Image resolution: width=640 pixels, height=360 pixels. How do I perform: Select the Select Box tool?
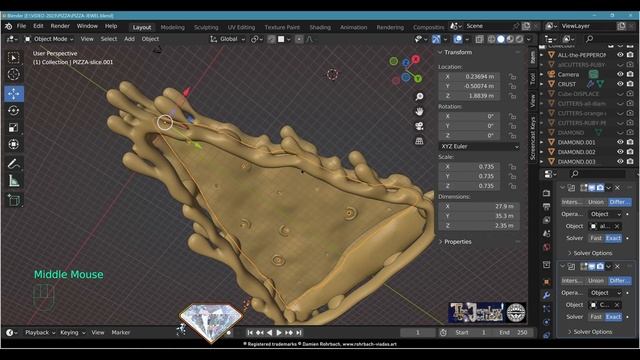coord(13,58)
